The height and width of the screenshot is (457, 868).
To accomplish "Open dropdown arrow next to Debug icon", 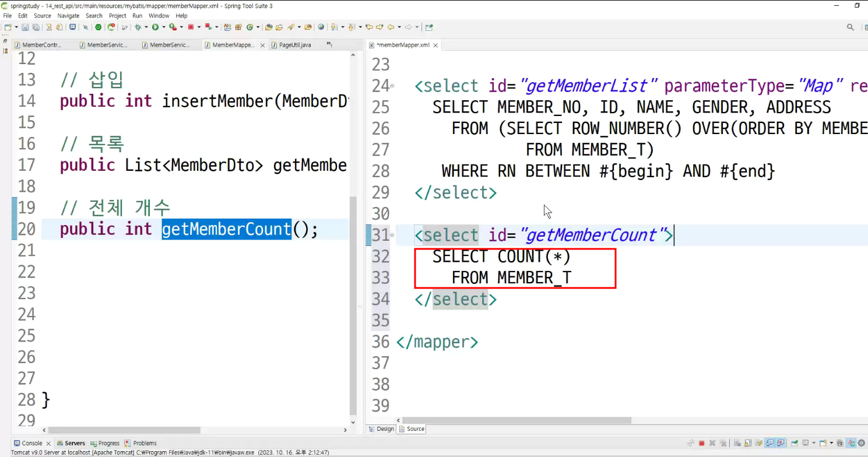I will [x=146, y=27].
